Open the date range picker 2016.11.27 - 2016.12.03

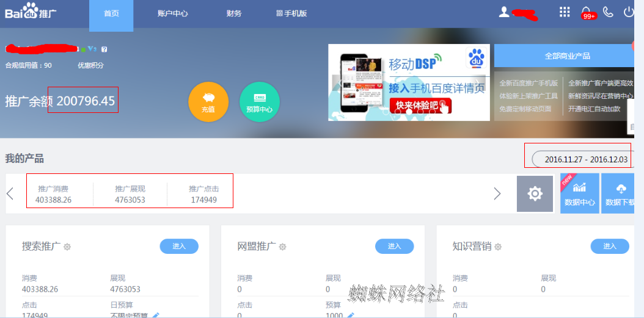pyautogui.click(x=584, y=160)
